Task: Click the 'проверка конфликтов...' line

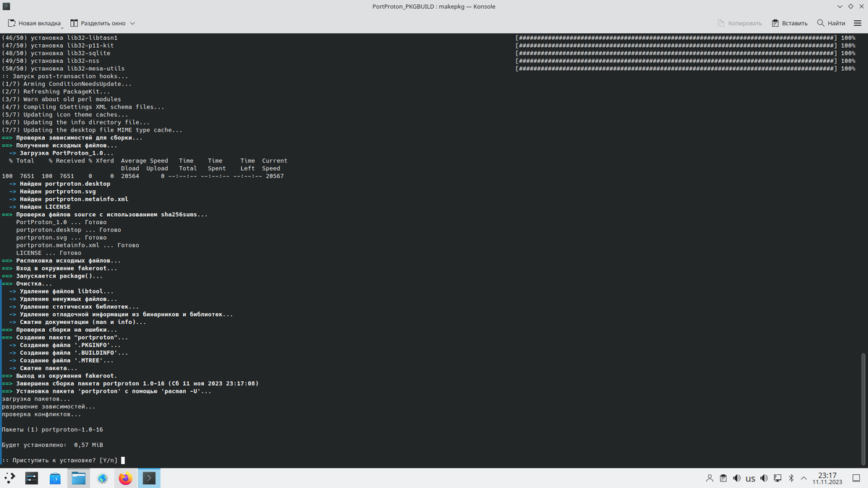Action: click(41, 414)
